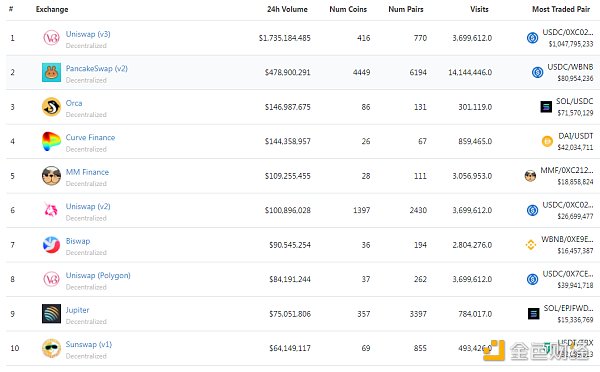Screen dimensions: 600x372
Task: Click the PancakeSwap bunny logo
Action: (51, 72)
